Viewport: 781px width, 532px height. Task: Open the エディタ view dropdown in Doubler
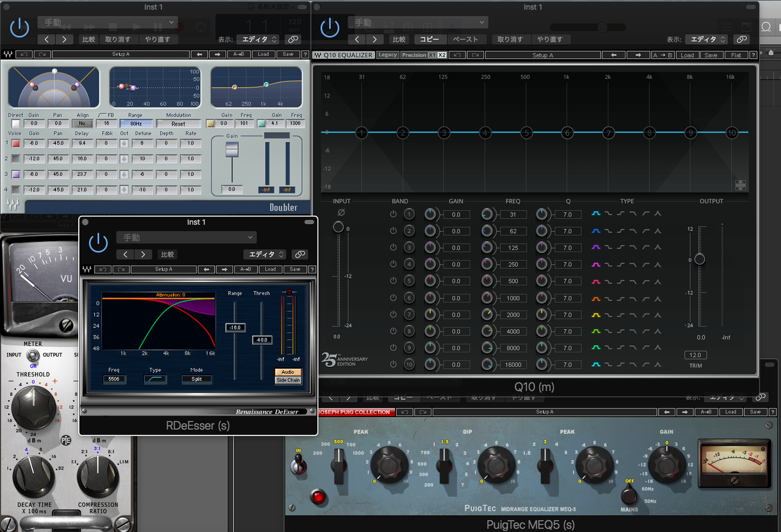pos(258,39)
